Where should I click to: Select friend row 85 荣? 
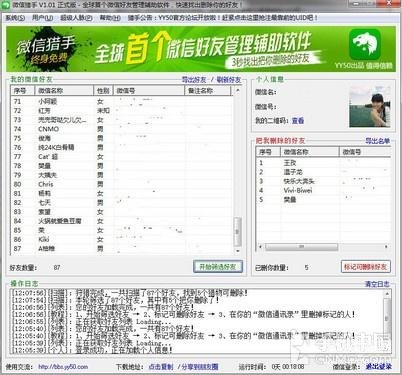pos(122,230)
